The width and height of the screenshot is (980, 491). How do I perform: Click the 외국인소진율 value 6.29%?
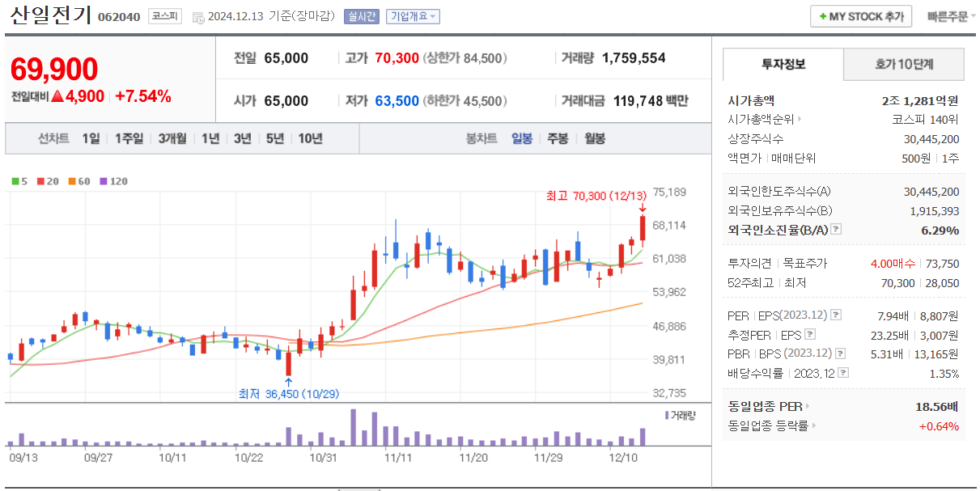pos(940,230)
